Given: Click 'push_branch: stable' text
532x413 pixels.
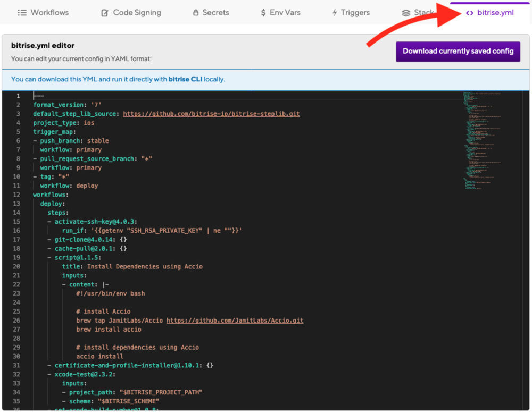Looking at the screenshot, I should pyautogui.click(x=74, y=141).
